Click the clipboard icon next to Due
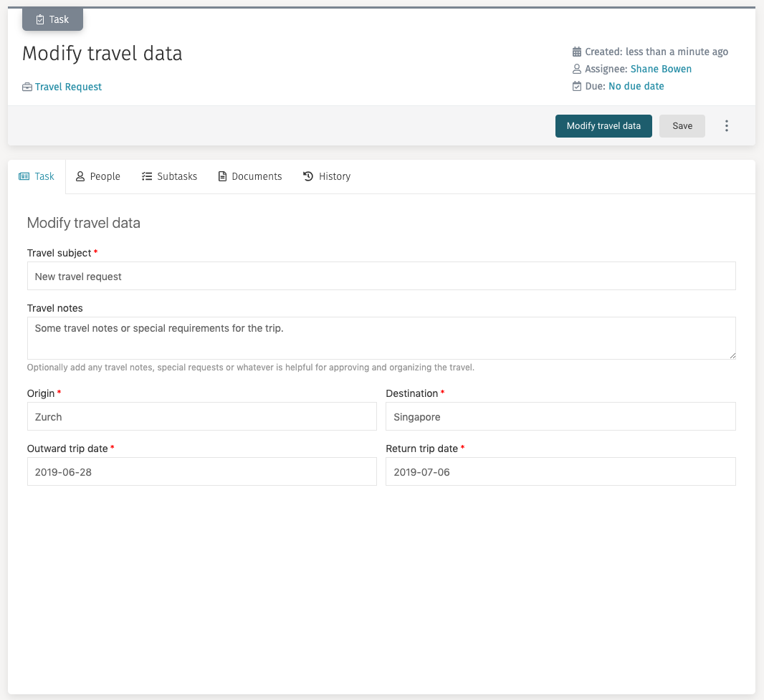The width and height of the screenshot is (764, 700). pyautogui.click(x=576, y=85)
